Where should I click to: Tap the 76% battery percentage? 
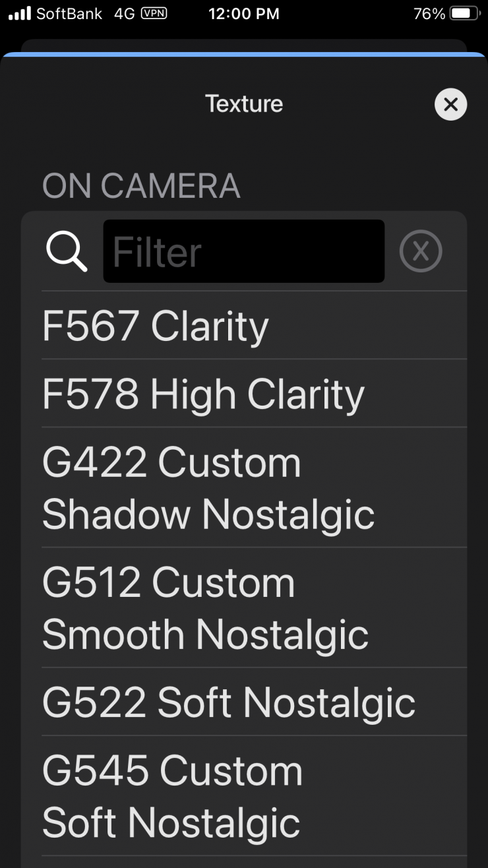click(429, 13)
